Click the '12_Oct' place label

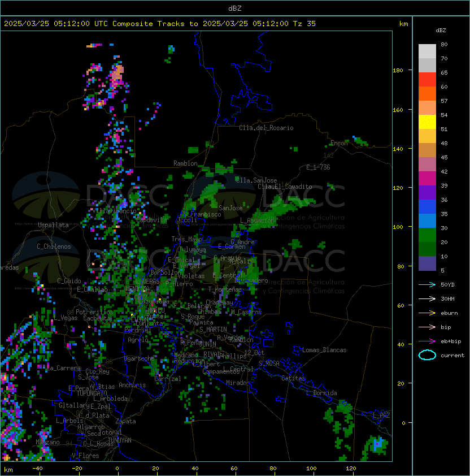(254, 352)
